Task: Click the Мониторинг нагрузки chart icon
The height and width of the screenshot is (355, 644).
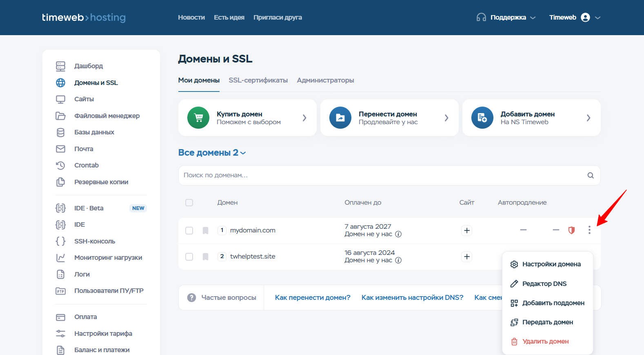Action: pos(60,258)
